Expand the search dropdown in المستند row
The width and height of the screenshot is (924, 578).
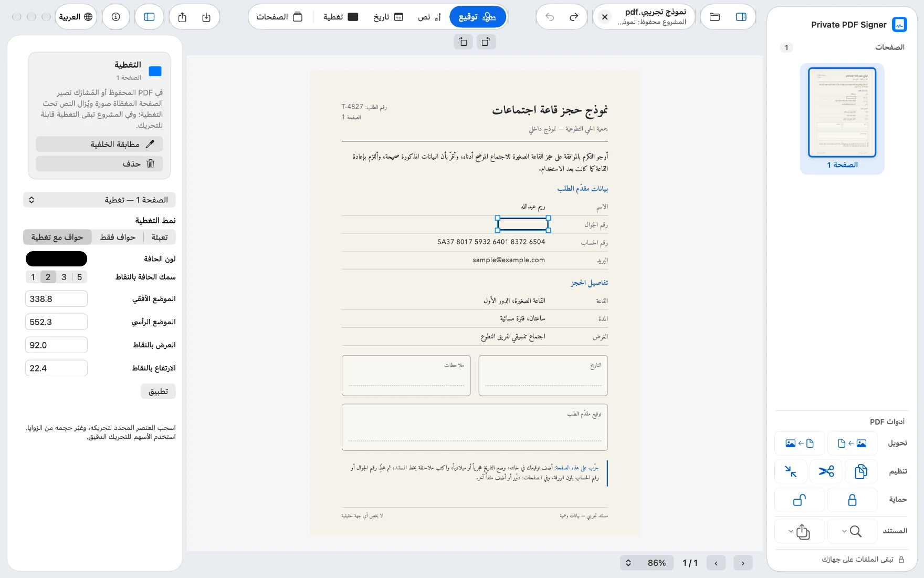[x=853, y=531]
